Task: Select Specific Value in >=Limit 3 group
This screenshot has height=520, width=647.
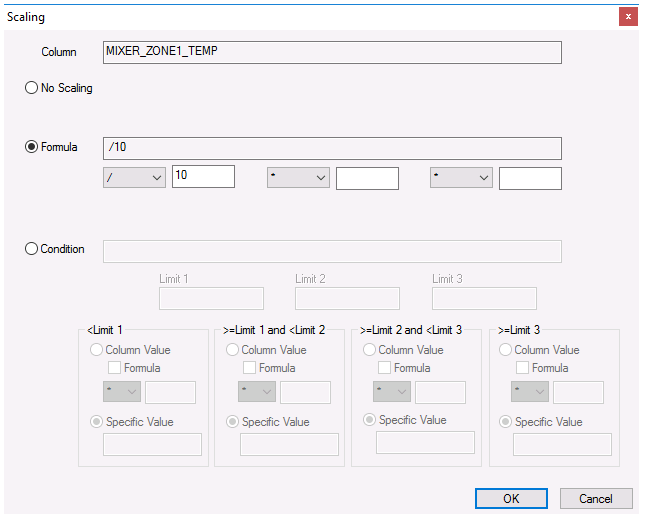Action: (x=505, y=422)
